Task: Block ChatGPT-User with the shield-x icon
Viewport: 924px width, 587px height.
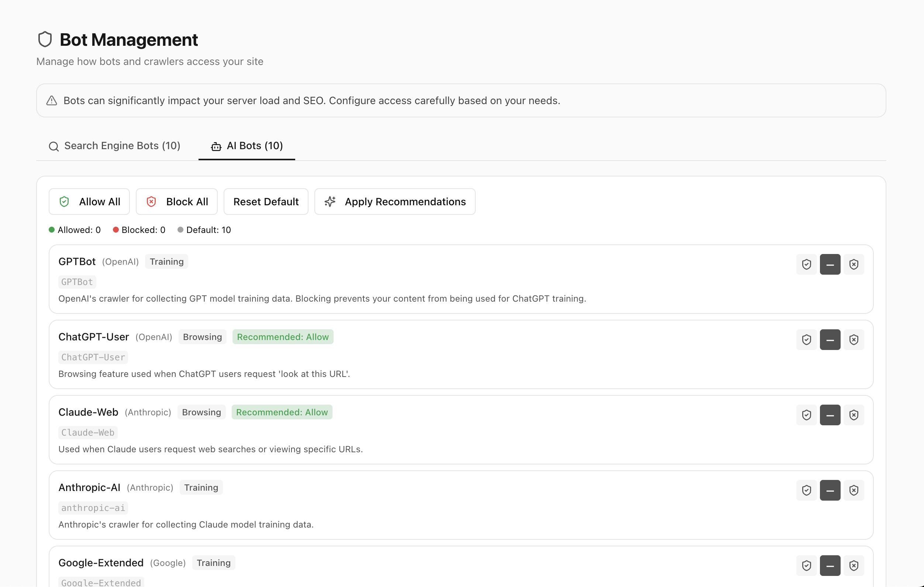Action: [854, 339]
